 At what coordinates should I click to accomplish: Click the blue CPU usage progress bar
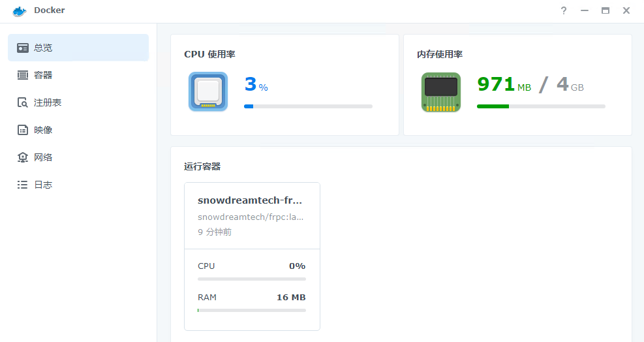coord(308,106)
